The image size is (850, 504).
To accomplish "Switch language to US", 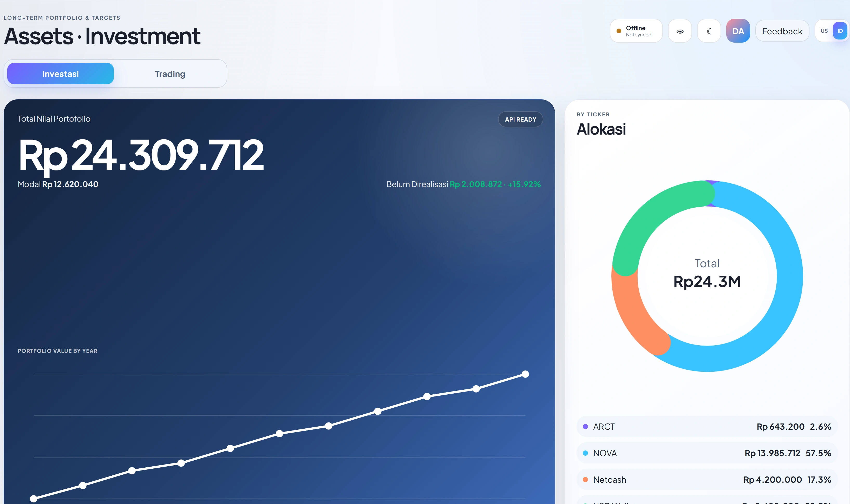I will click(824, 31).
